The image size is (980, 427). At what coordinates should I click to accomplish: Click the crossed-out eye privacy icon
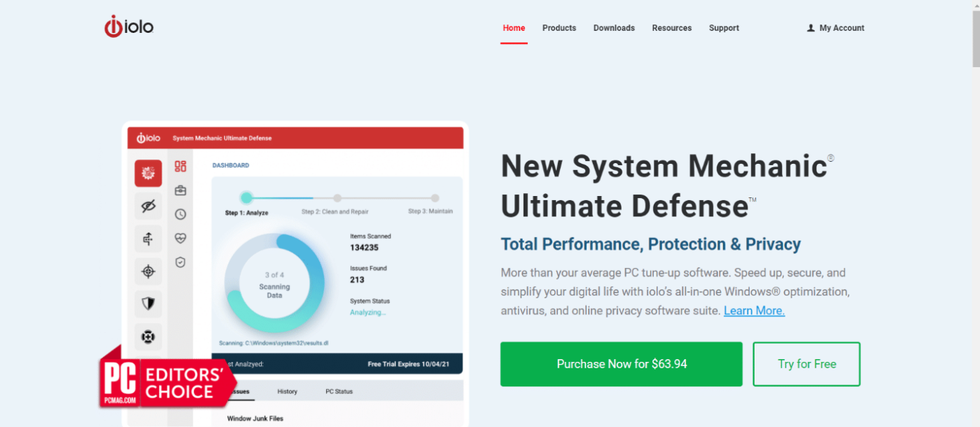click(148, 206)
